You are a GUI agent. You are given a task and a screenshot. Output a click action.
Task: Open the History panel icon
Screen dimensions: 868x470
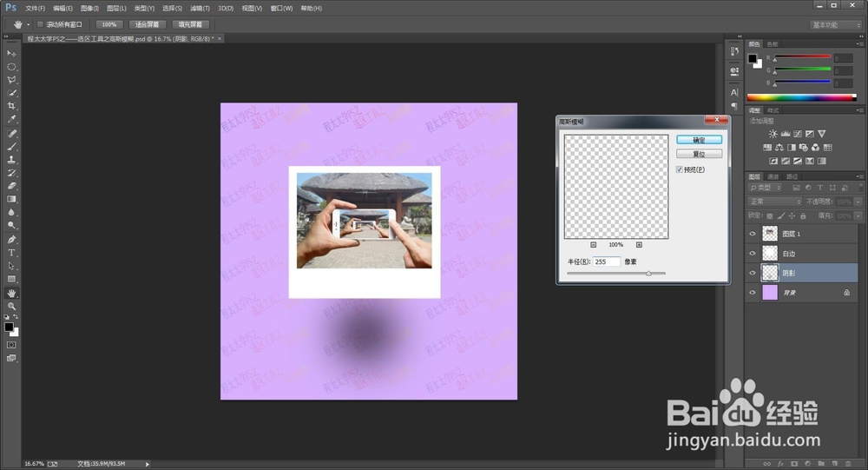point(734,51)
